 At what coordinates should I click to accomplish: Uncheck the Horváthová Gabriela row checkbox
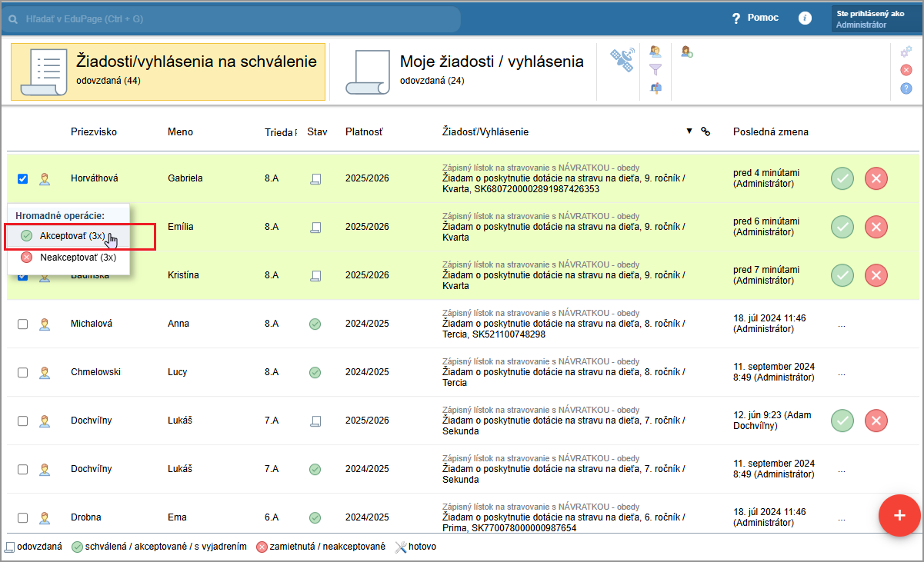click(x=22, y=178)
